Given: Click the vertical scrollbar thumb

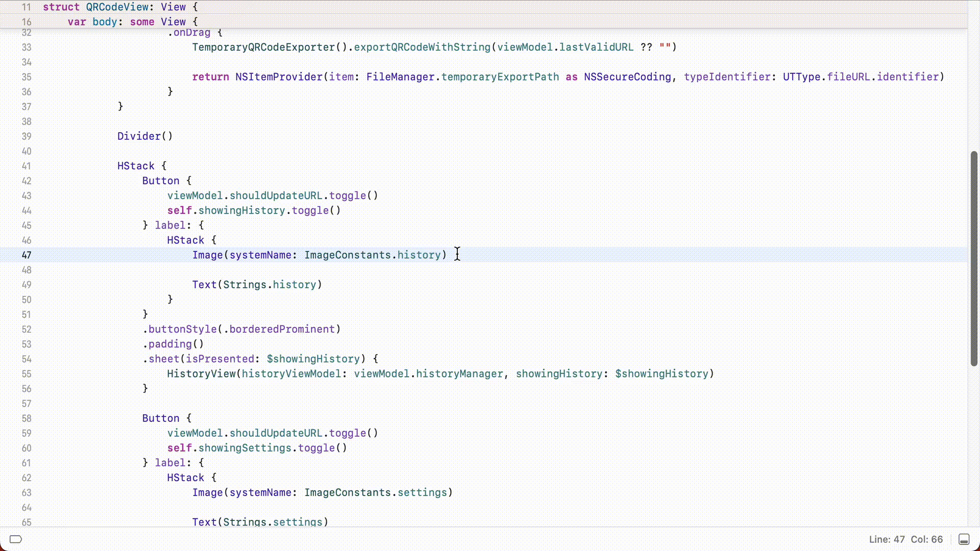Looking at the screenshot, I should coord(974,259).
